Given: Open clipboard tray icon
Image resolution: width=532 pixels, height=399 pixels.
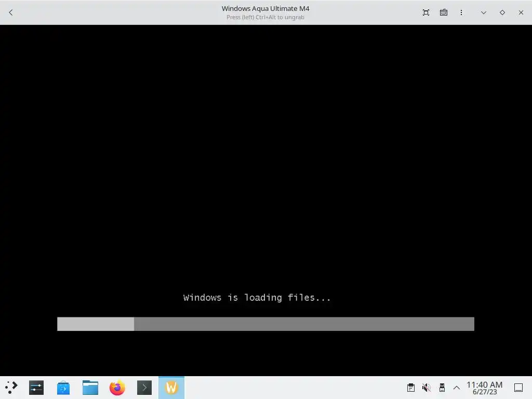Looking at the screenshot, I should coord(411,388).
